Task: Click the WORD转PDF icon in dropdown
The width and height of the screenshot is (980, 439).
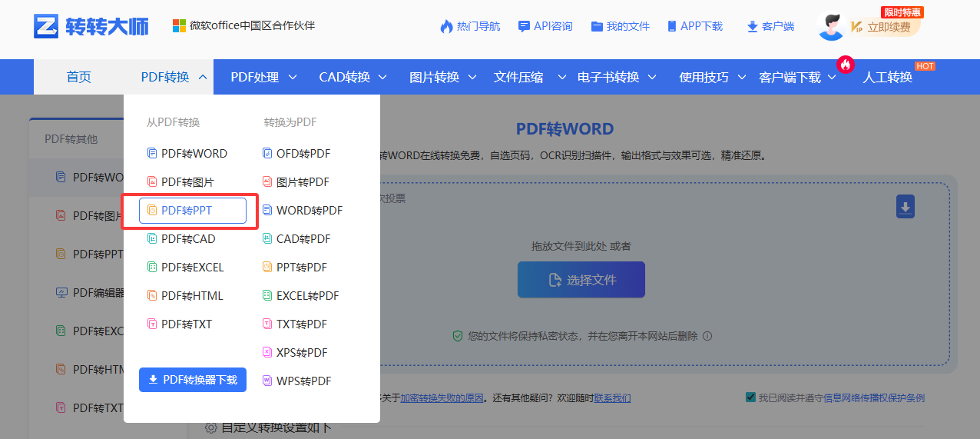Action: [x=267, y=211]
